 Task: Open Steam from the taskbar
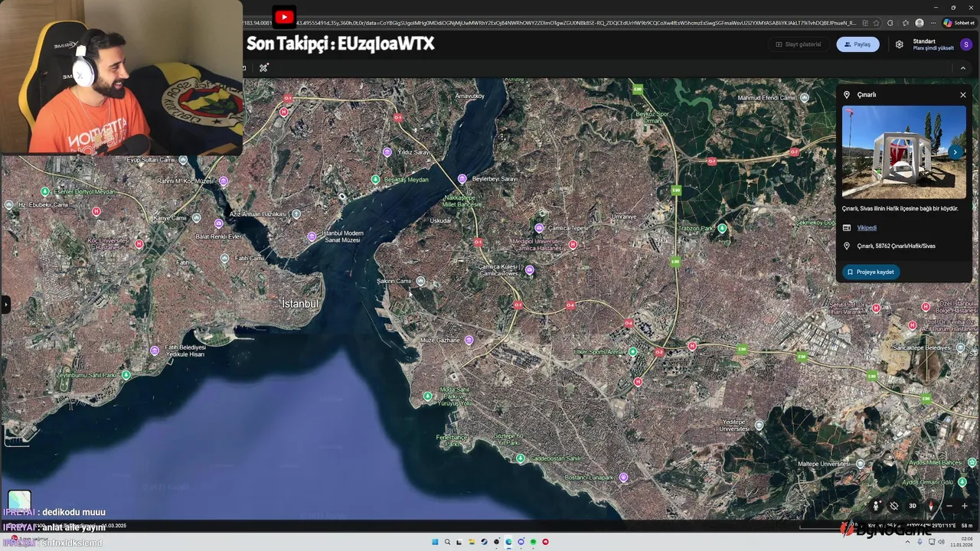pyautogui.click(x=484, y=542)
